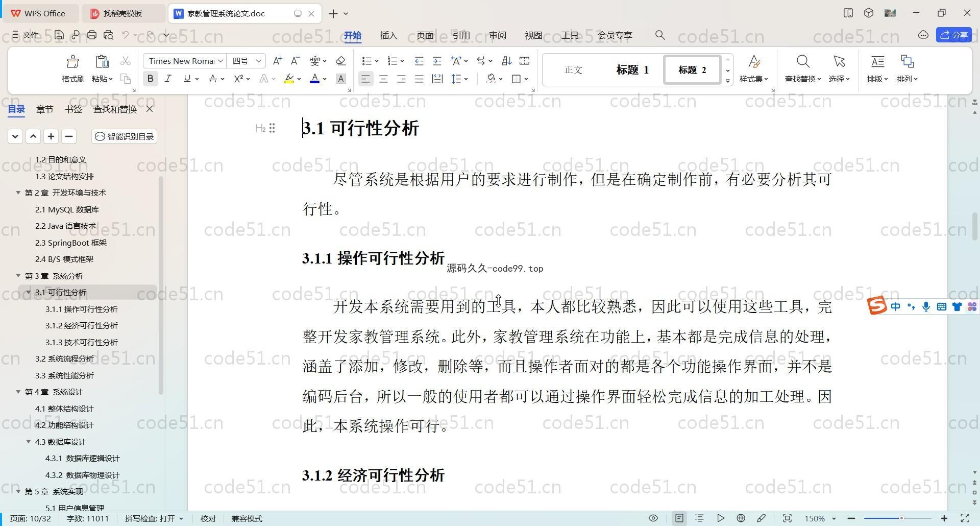
Task: Click 校对 in status bar
Action: click(x=208, y=518)
